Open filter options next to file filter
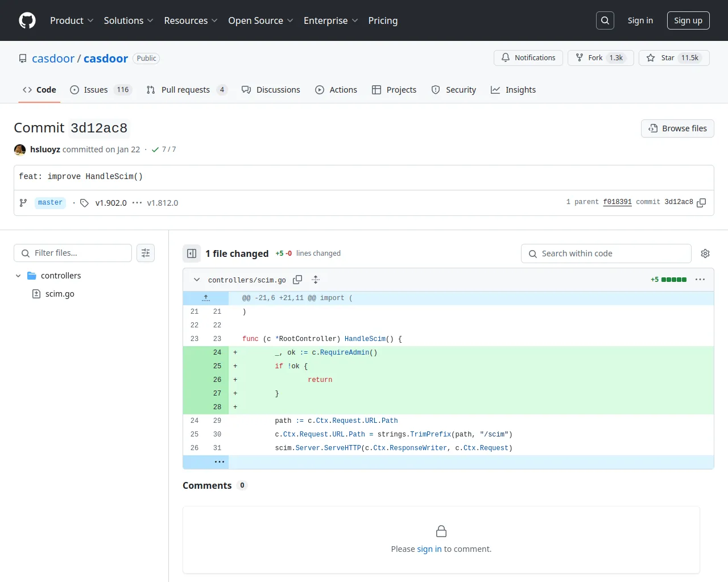Viewport: 728px width, 582px height. pos(146,253)
